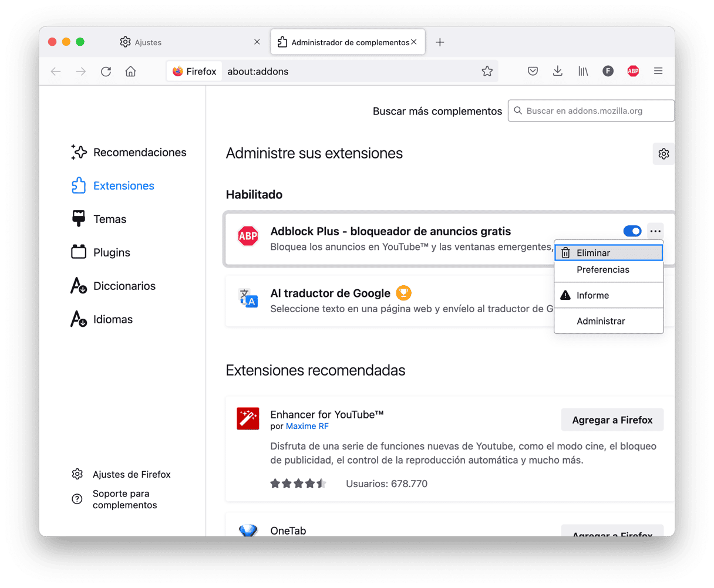This screenshot has width=714, height=588.
Task: Go to the home page icon
Action: tap(131, 72)
